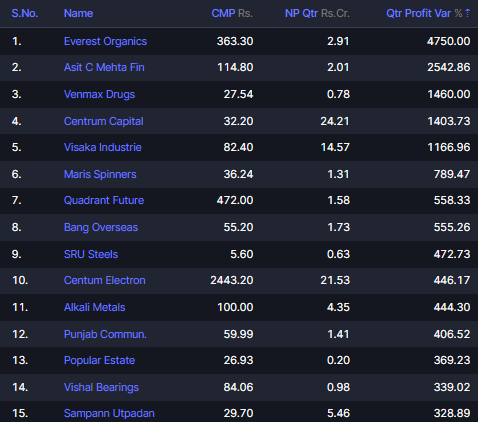Select CMP value 472.00
The width and height of the screenshot is (478, 422).
pyautogui.click(x=235, y=200)
